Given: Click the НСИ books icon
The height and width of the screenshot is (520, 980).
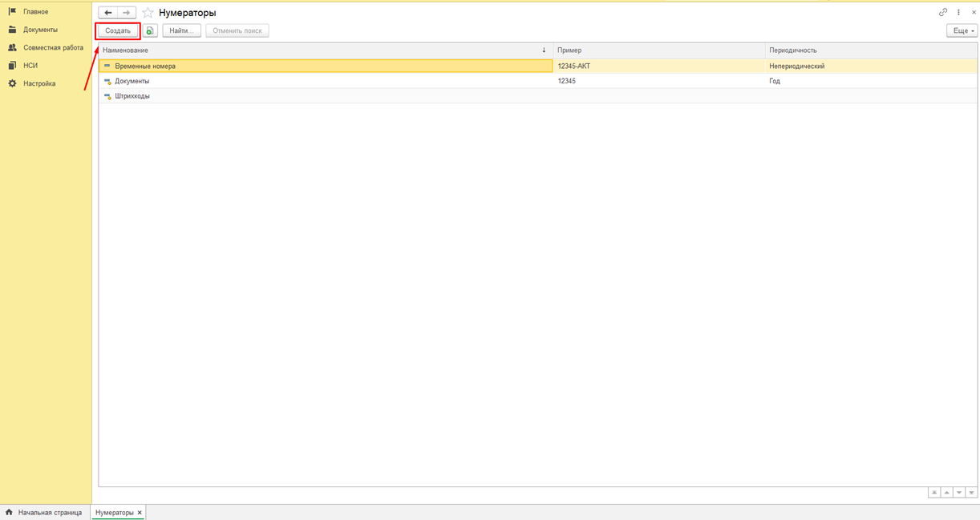Looking at the screenshot, I should click(x=12, y=66).
